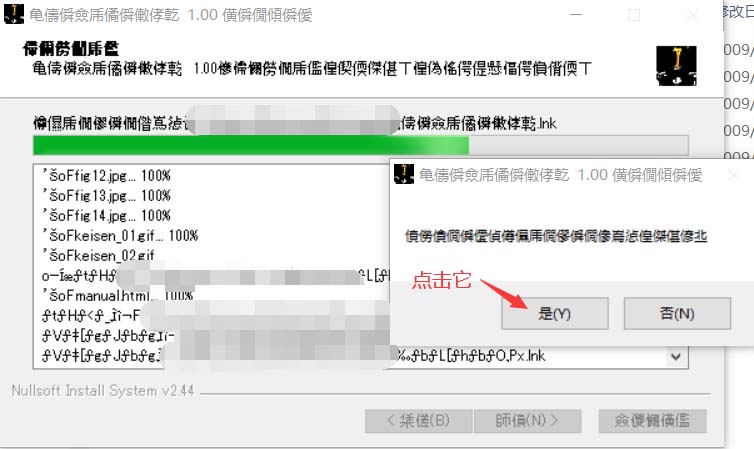Click the small icon in the confirmation dialog title

click(404, 174)
